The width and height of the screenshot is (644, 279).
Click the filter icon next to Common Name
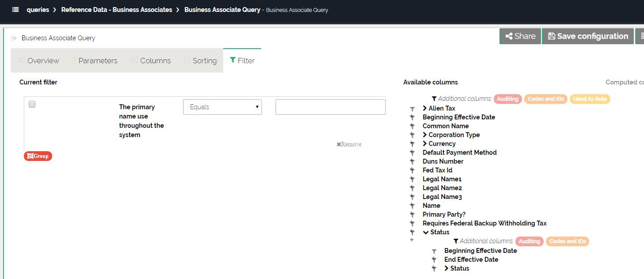412,126
